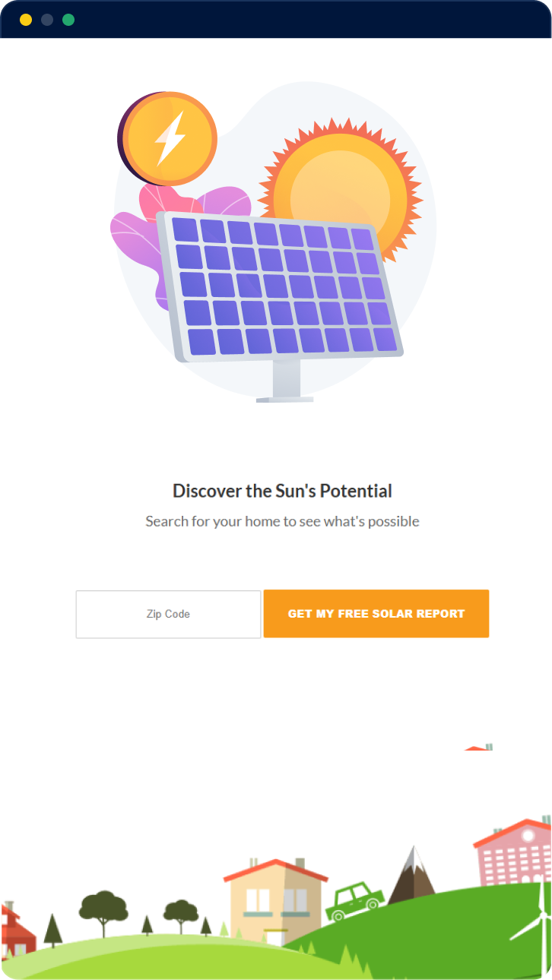Click the green window control dot
This screenshot has height=980, width=552.
pyautogui.click(x=68, y=21)
